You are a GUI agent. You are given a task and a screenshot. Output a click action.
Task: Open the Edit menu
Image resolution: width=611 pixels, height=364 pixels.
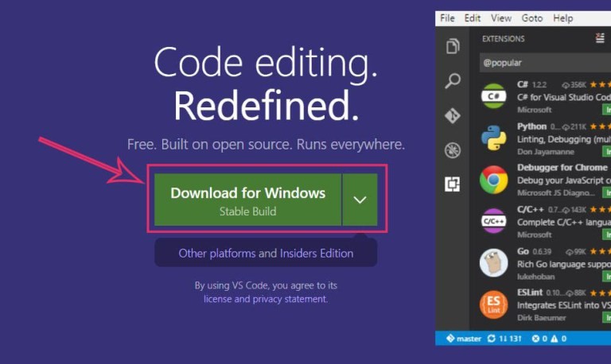(x=473, y=18)
